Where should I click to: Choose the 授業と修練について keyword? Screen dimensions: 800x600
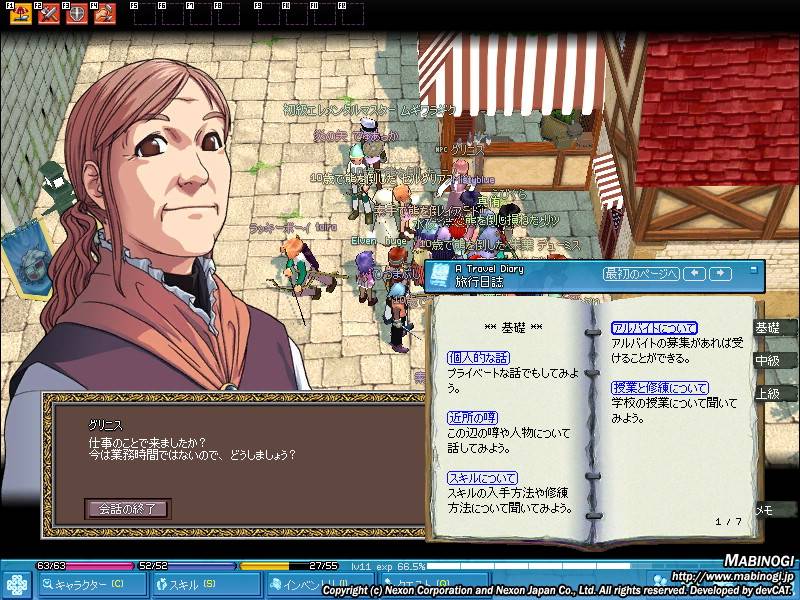coord(660,388)
